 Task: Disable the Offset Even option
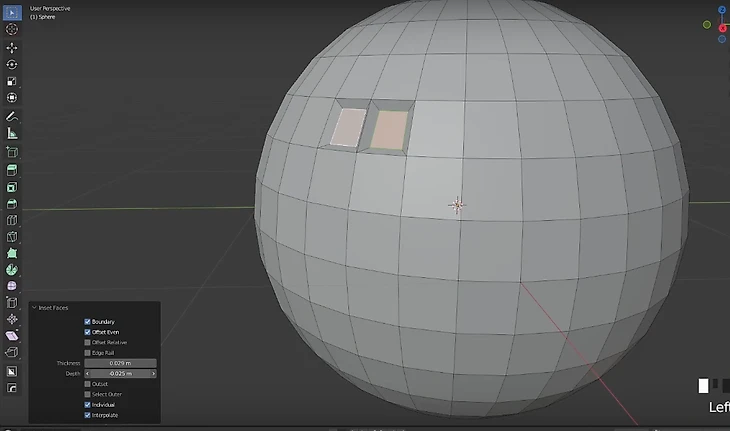pyautogui.click(x=88, y=331)
